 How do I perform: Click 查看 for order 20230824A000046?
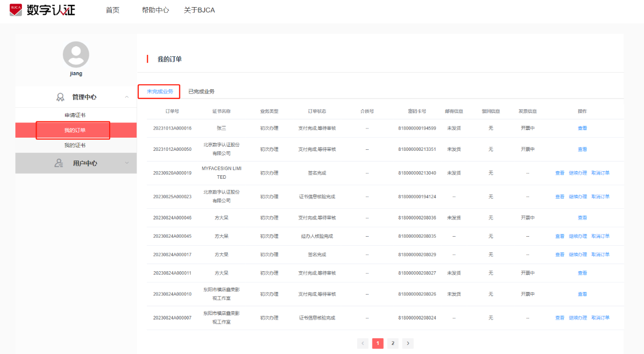tap(582, 217)
